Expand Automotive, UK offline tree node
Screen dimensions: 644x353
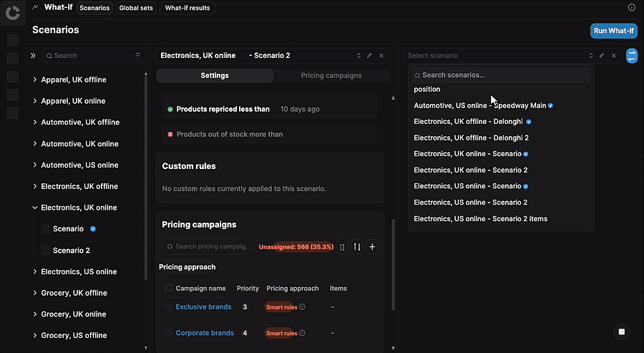(x=35, y=122)
